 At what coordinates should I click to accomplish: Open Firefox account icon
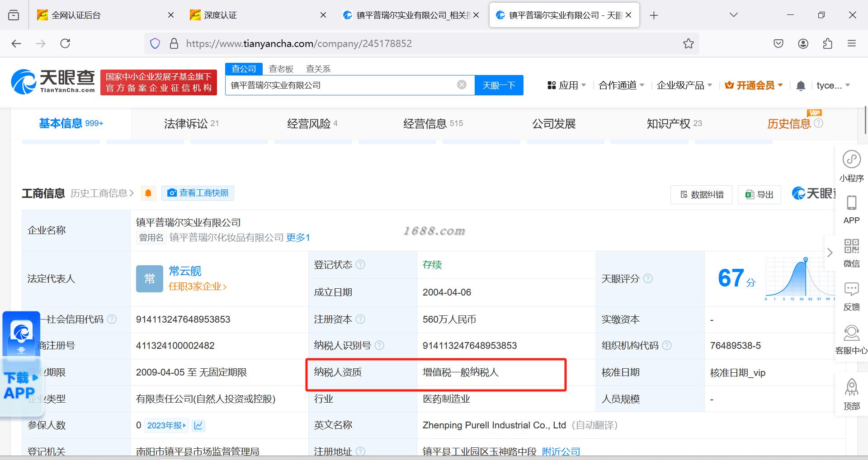pos(803,43)
